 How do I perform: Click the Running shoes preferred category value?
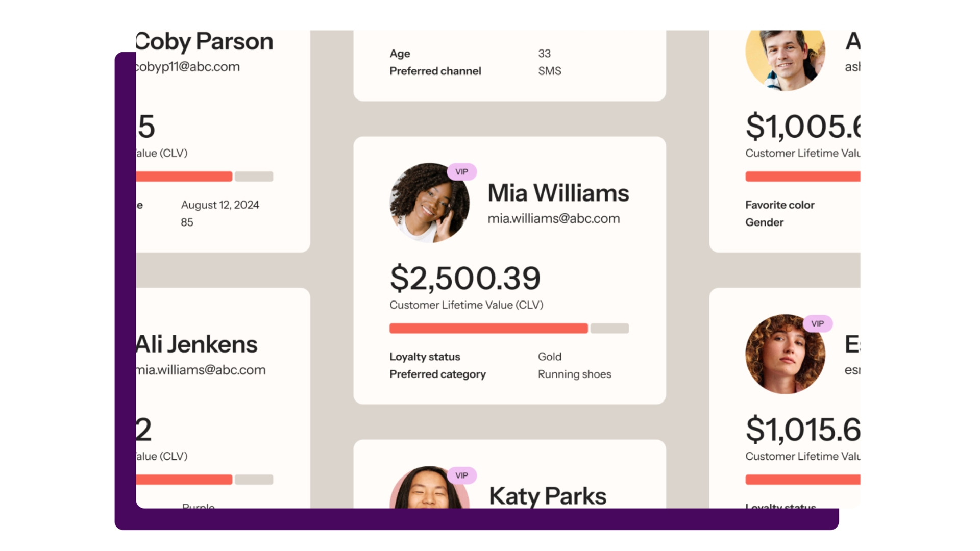pyautogui.click(x=574, y=374)
